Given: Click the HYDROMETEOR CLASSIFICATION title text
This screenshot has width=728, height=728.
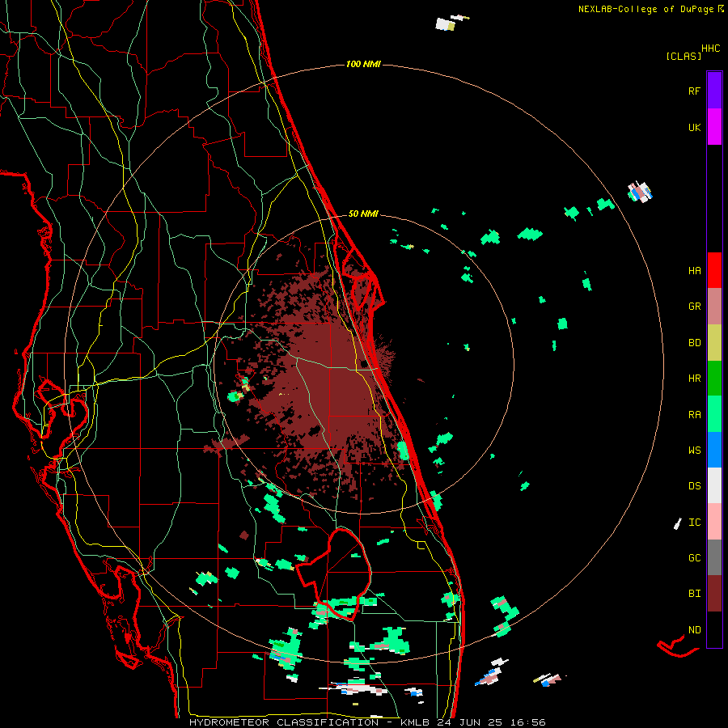Looking at the screenshot, I should [284, 722].
